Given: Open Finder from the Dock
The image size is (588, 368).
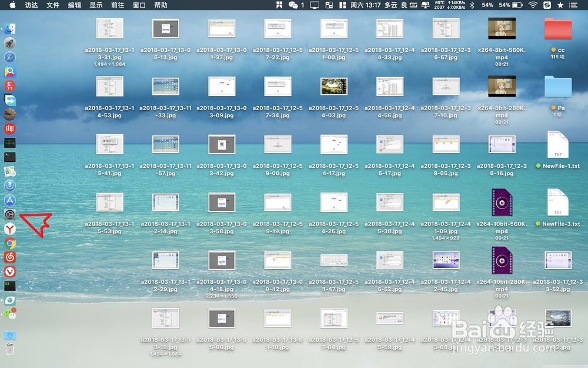Looking at the screenshot, I should point(10,29).
